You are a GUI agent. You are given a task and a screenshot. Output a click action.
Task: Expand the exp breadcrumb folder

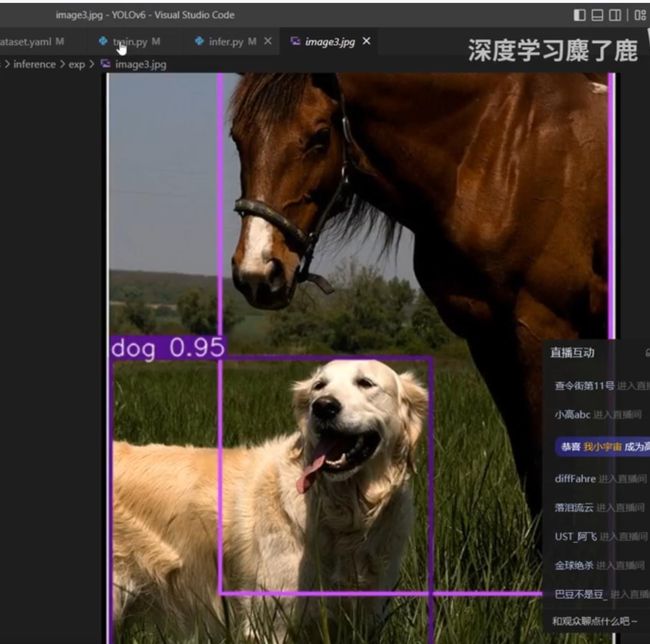pos(77,64)
